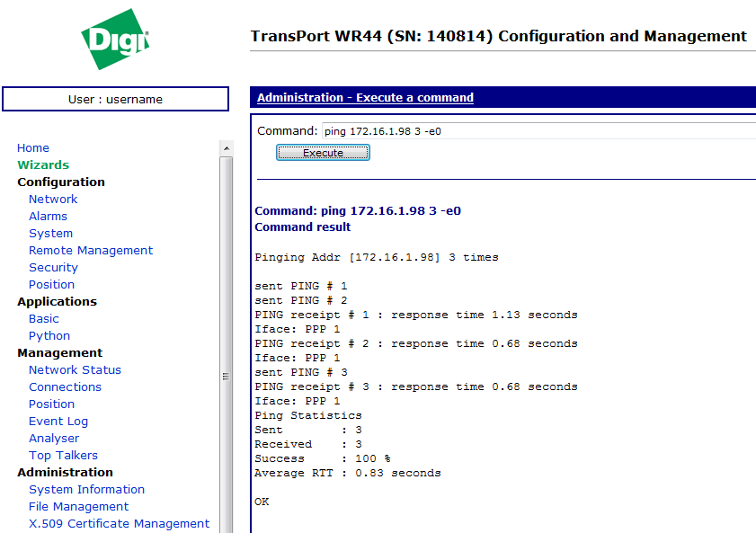Click the sidebar scrollbar up arrow
The image size is (756, 533).
pos(226,148)
